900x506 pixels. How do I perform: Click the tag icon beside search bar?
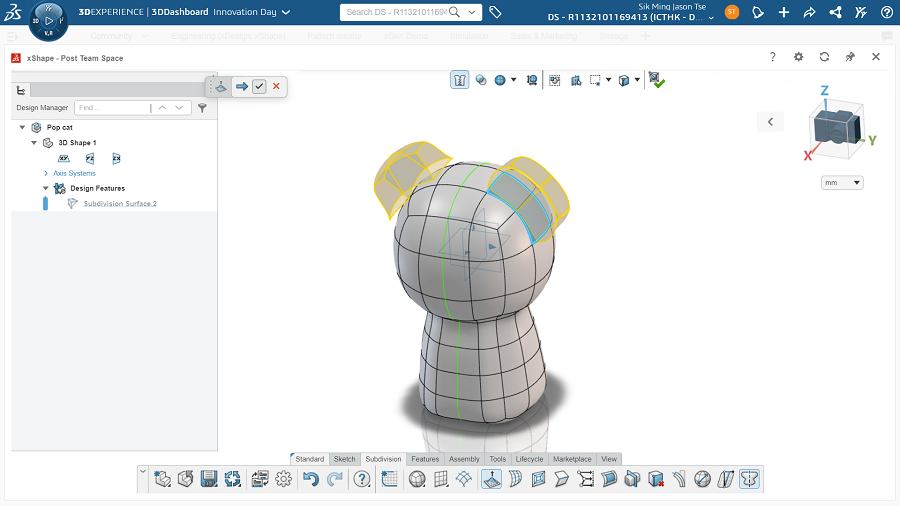[x=496, y=12]
